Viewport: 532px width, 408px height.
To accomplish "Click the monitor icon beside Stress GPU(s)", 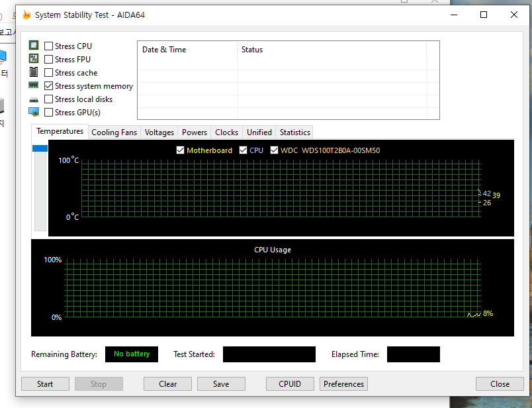I will pyautogui.click(x=34, y=112).
